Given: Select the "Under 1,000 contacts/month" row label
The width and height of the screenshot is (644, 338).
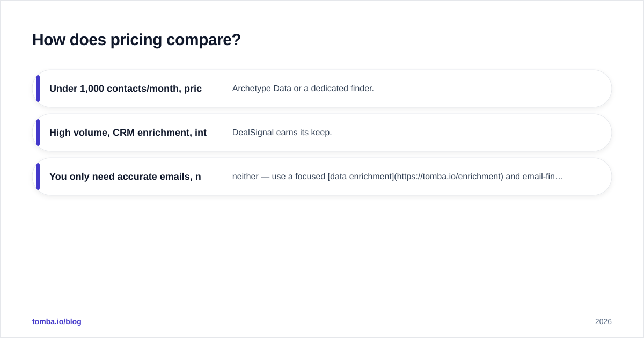Looking at the screenshot, I should (126, 89).
